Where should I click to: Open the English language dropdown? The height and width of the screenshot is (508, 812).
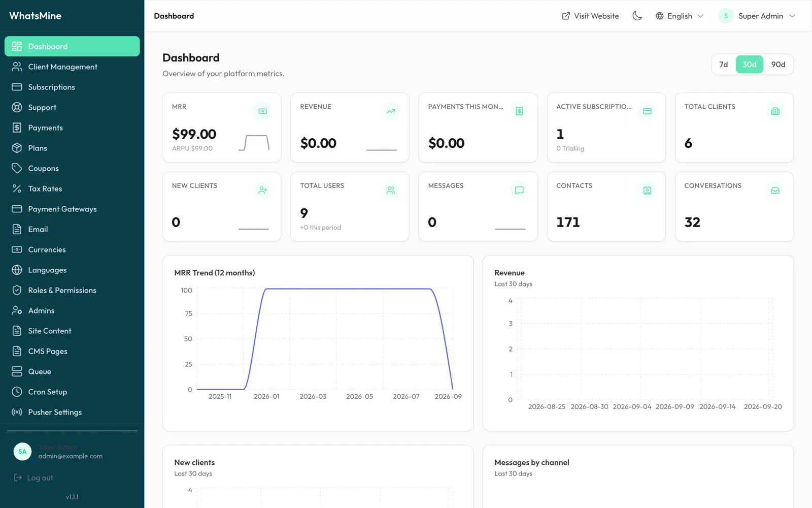click(680, 16)
